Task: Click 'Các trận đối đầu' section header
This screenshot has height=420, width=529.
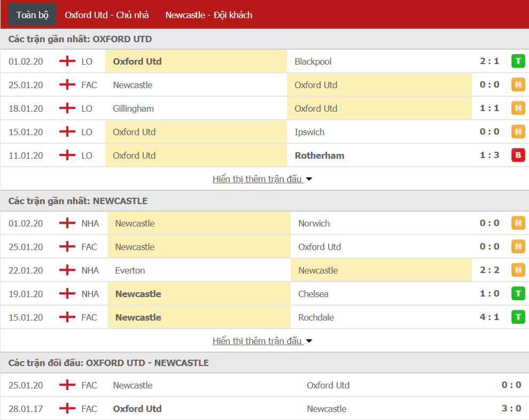Action: click(x=108, y=363)
